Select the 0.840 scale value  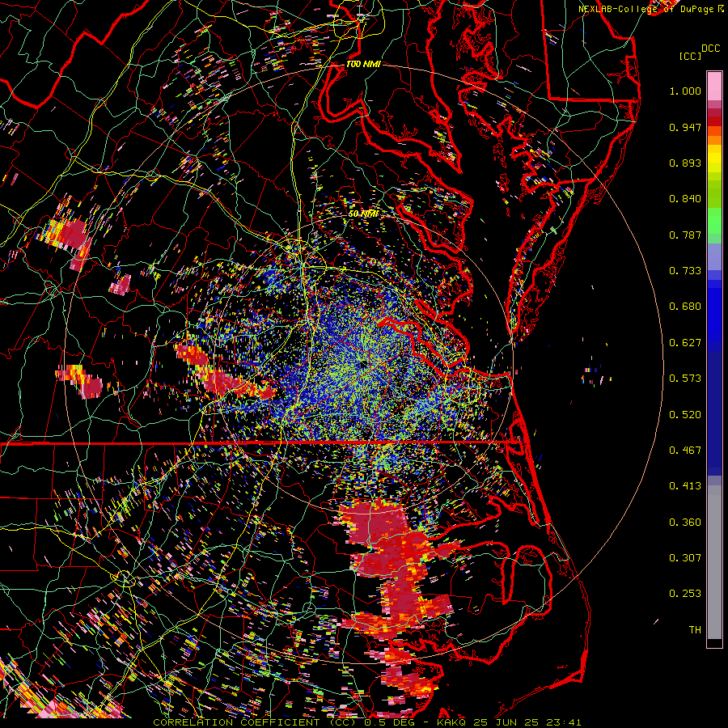pos(685,199)
